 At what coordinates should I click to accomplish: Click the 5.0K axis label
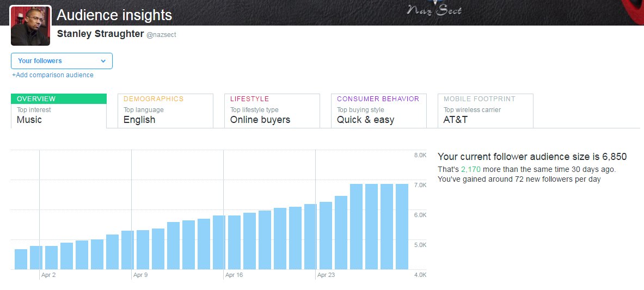click(x=420, y=245)
